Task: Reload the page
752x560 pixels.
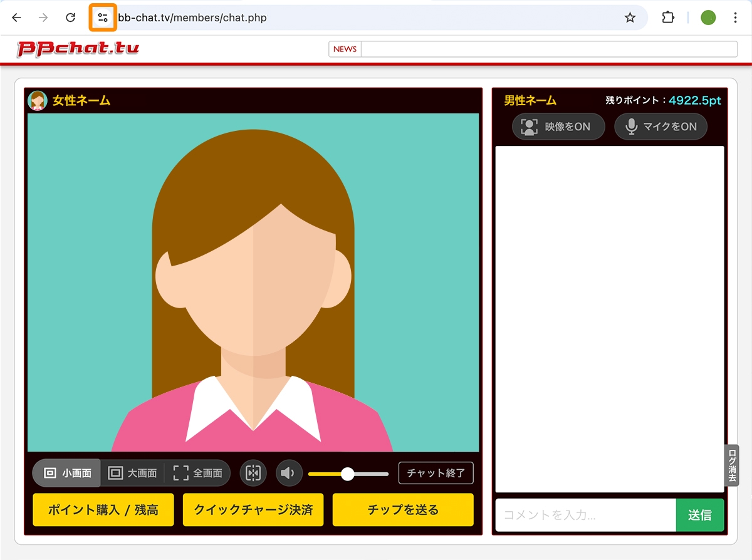Action: (x=70, y=18)
